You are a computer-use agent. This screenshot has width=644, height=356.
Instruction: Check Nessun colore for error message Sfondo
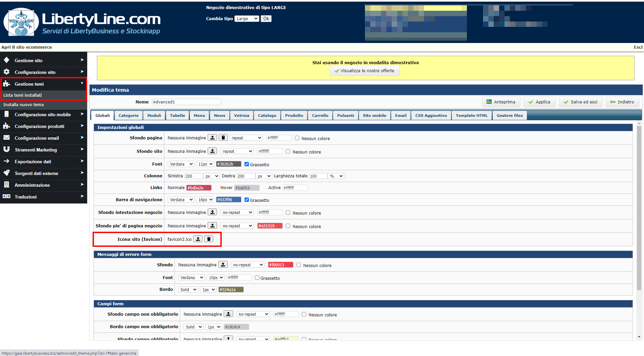click(299, 265)
